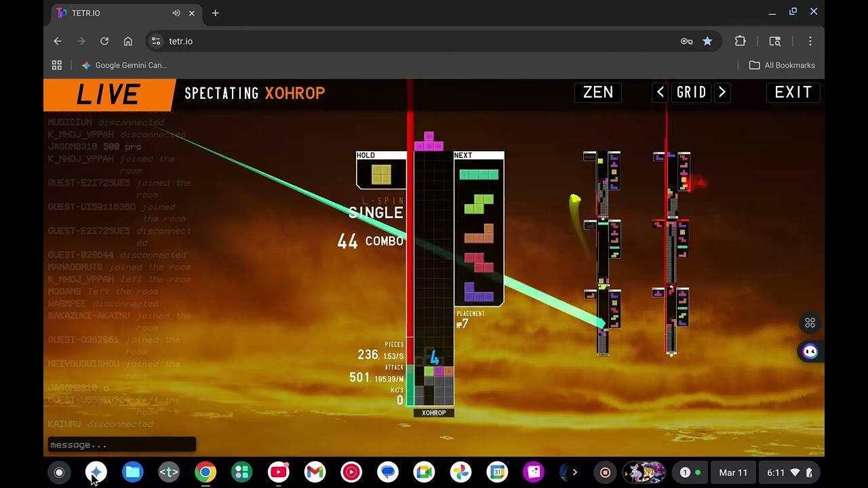The width and height of the screenshot is (868, 488).
Task: Launch YouTube Music from the shelf
Action: (351, 472)
